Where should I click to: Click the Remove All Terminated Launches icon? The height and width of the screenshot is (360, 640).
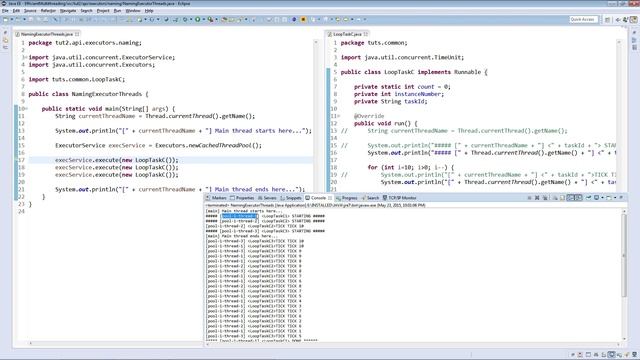(545, 198)
